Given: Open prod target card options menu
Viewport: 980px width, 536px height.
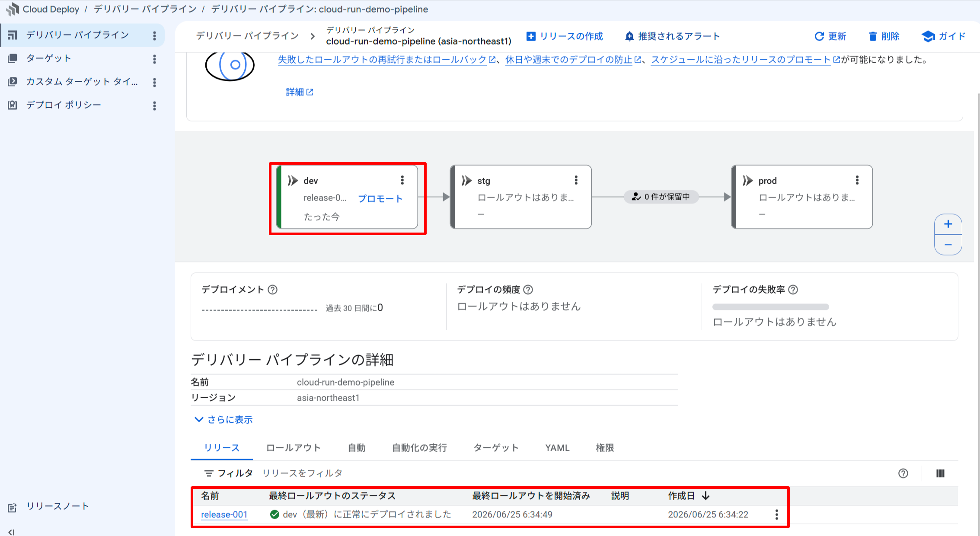Looking at the screenshot, I should point(857,180).
